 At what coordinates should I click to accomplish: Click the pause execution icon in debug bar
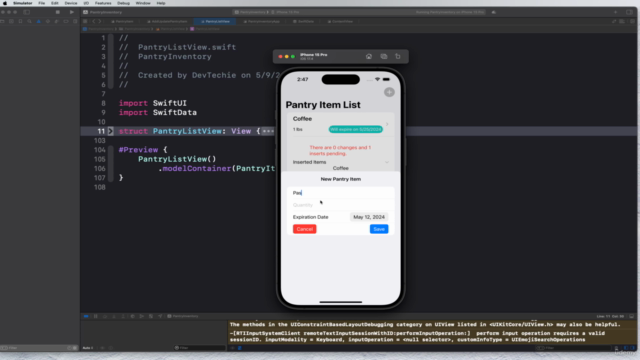click(96, 316)
